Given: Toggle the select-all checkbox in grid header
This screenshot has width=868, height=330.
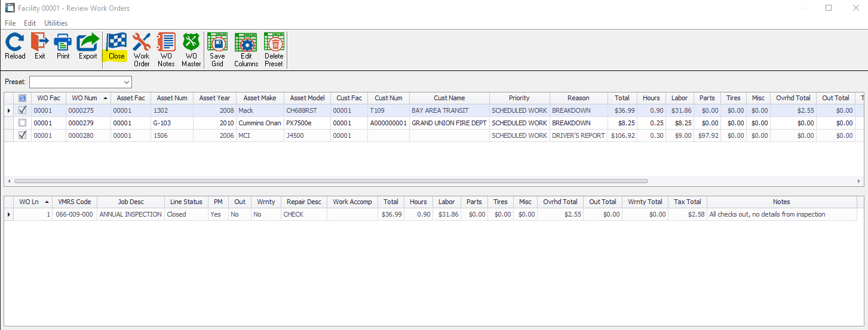Looking at the screenshot, I should click(23, 98).
